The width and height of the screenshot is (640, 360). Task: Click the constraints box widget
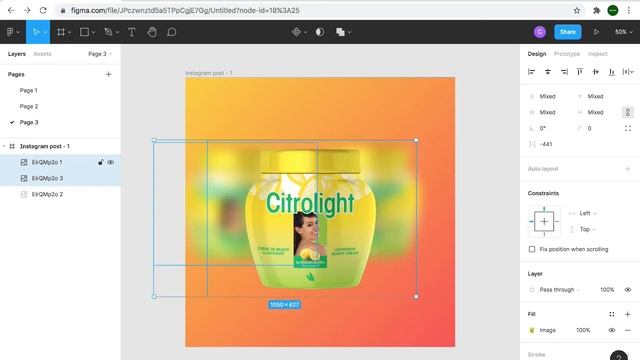[x=544, y=222]
